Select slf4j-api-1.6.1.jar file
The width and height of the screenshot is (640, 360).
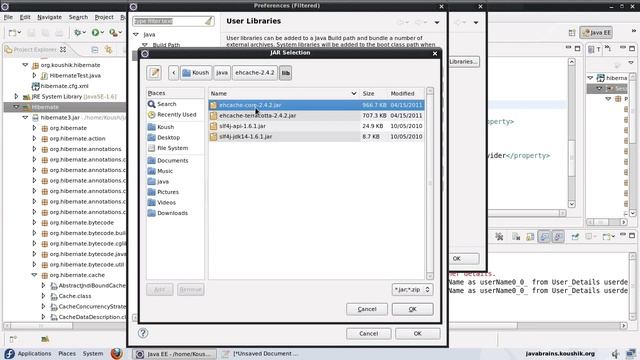(316, 126)
